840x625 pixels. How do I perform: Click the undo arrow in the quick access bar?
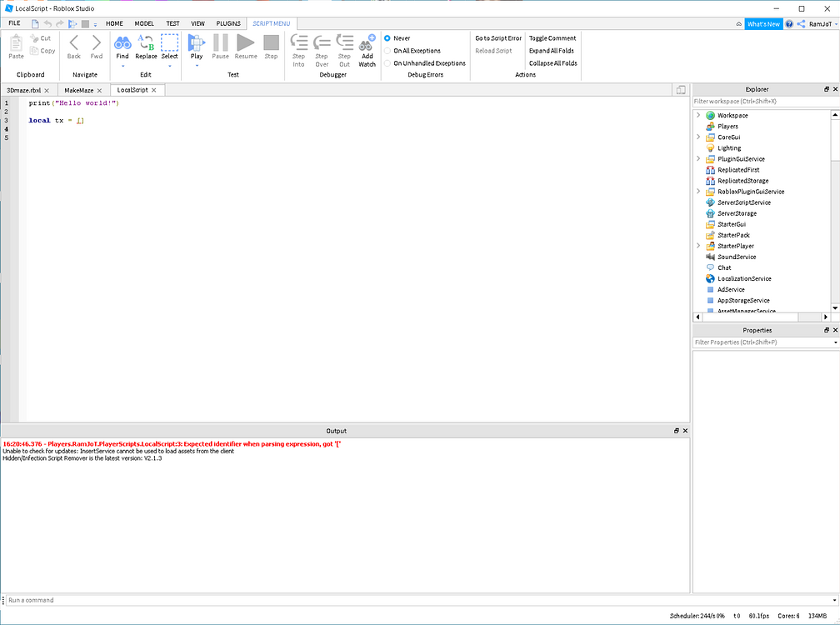coord(47,23)
